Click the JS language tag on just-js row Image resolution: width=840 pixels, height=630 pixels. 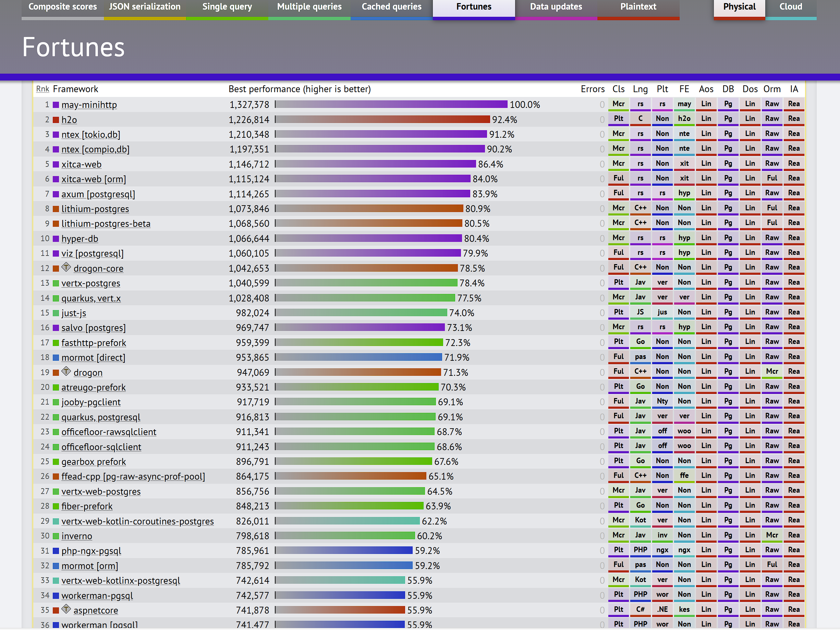coord(640,312)
